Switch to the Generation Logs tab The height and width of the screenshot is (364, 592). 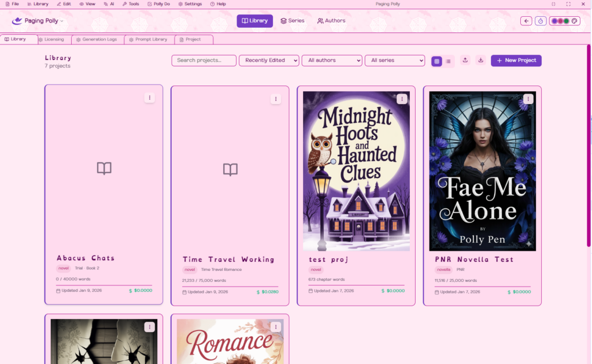(x=97, y=39)
